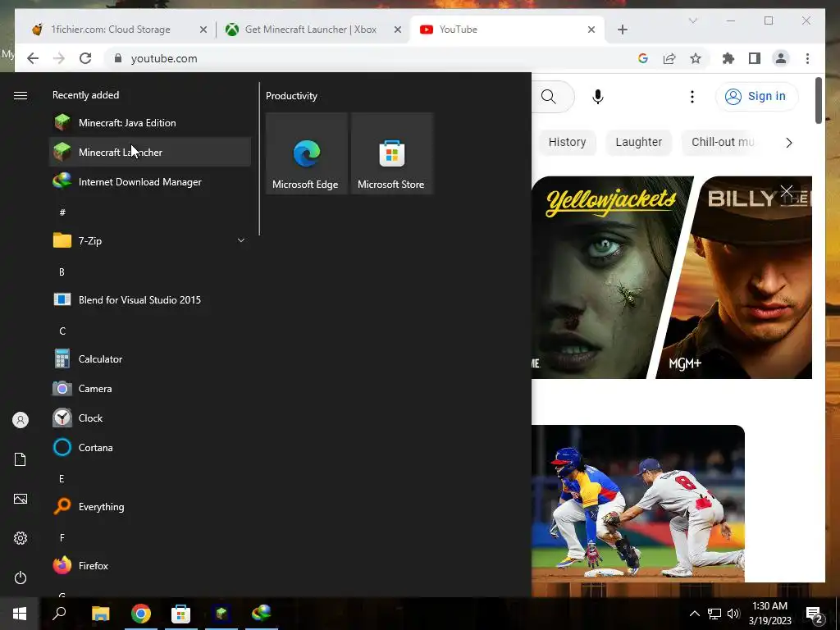Bookmark this page with the star
840x630 pixels.
pyautogui.click(x=696, y=58)
